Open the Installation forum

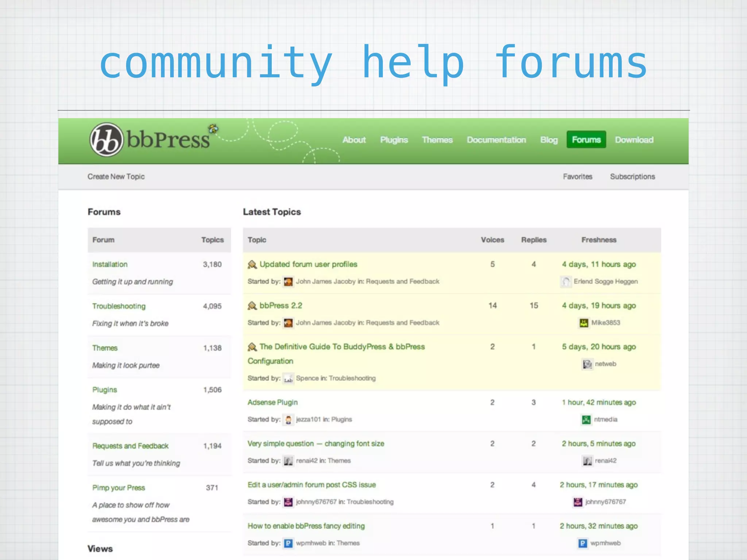pyautogui.click(x=110, y=264)
